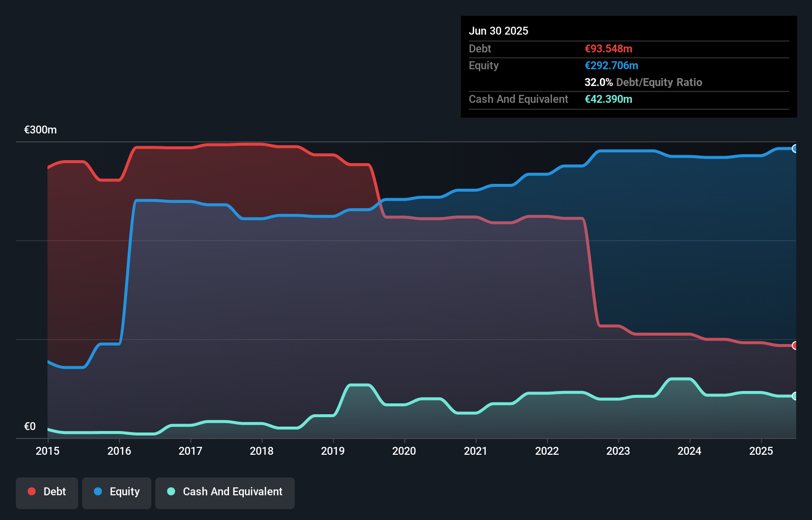Click the blue Equity endpoint marker
The width and height of the screenshot is (812, 520).
[795, 149]
